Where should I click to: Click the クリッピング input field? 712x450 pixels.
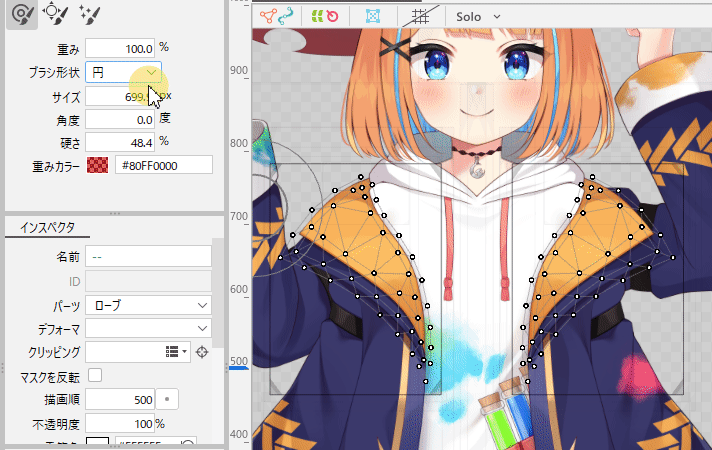pos(124,351)
